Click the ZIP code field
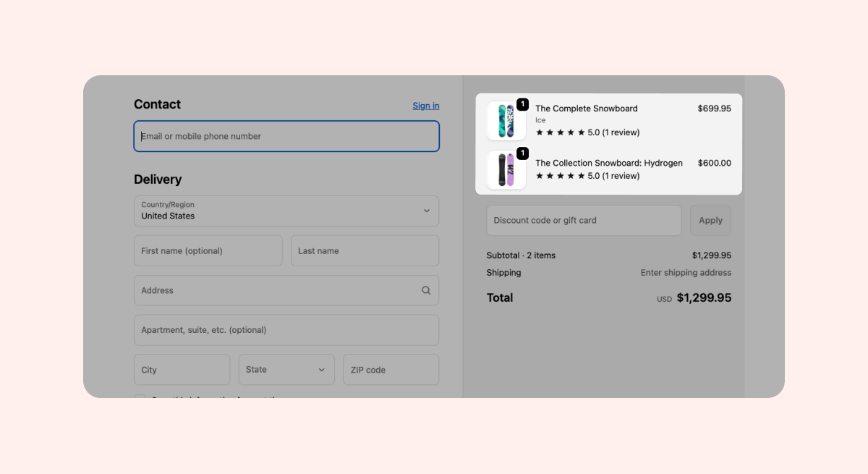The height and width of the screenshot is (474, 868). pos(391,369)
